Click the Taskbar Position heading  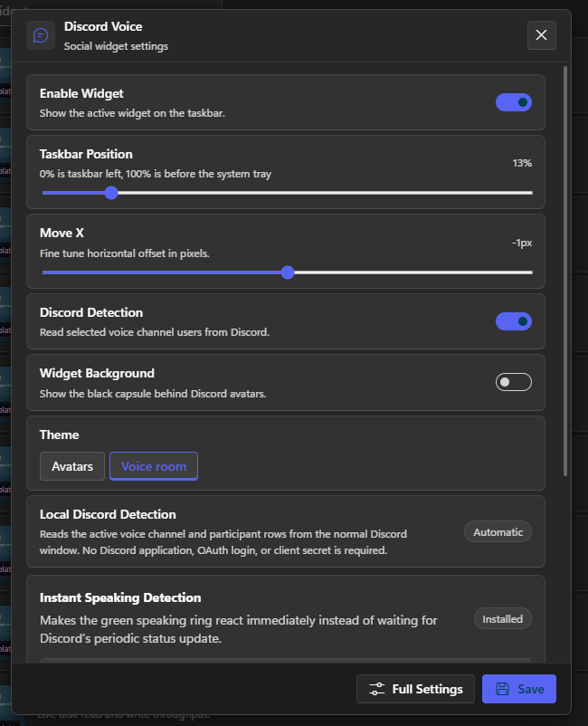86,154
